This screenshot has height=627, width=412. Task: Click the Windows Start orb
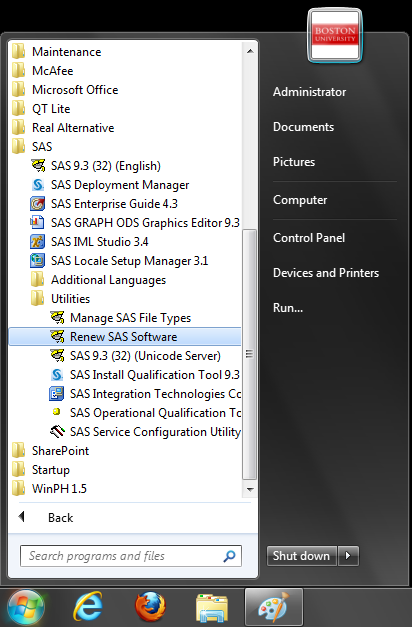pos(26,608)
